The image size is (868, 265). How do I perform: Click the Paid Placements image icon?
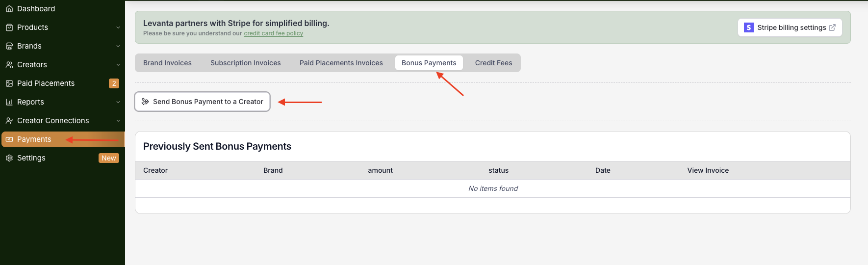[x=9, y=83]
